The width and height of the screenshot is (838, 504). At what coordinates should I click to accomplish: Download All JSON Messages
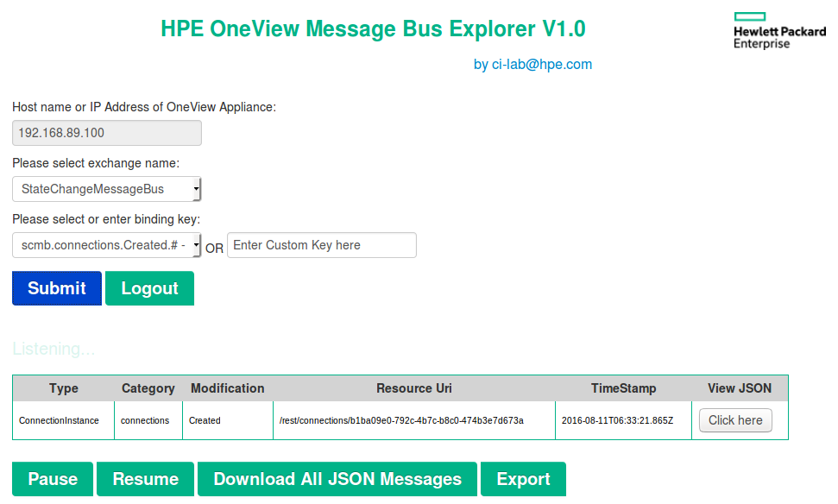pos(337,479)
